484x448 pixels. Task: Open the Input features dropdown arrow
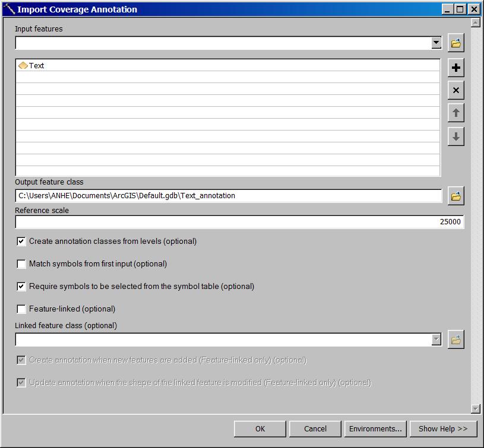pos(436,43)
